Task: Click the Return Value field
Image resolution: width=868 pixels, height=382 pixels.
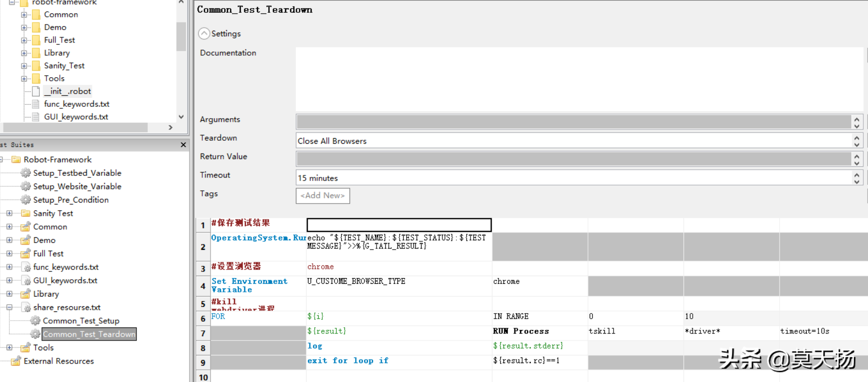Action: click(x=574, y=159)
